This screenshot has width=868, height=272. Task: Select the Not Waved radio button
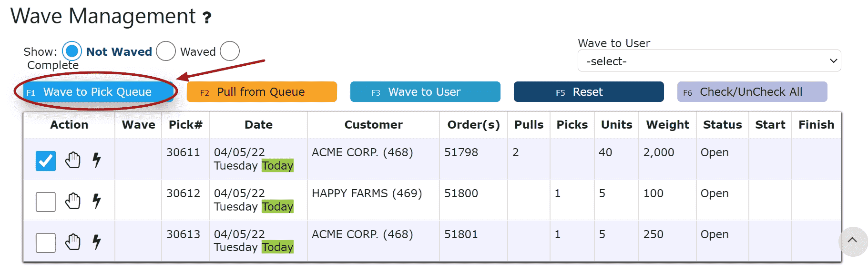[72, 51]
